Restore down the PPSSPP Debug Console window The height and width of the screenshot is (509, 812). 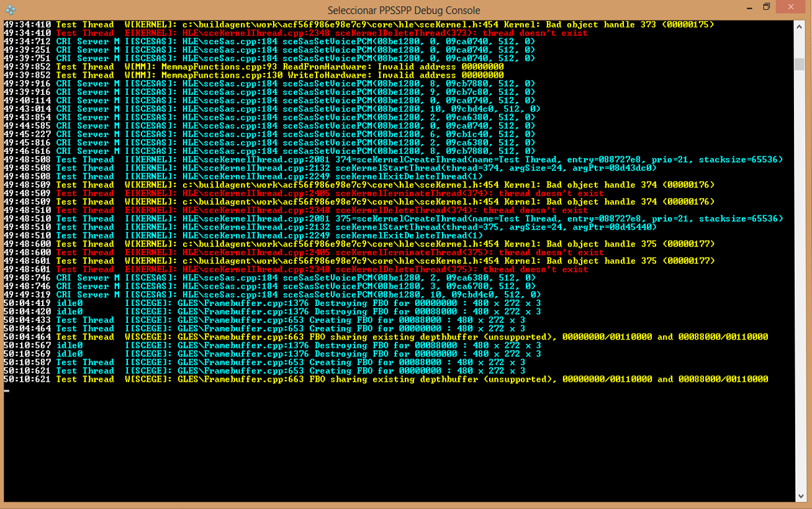[766, 7]
